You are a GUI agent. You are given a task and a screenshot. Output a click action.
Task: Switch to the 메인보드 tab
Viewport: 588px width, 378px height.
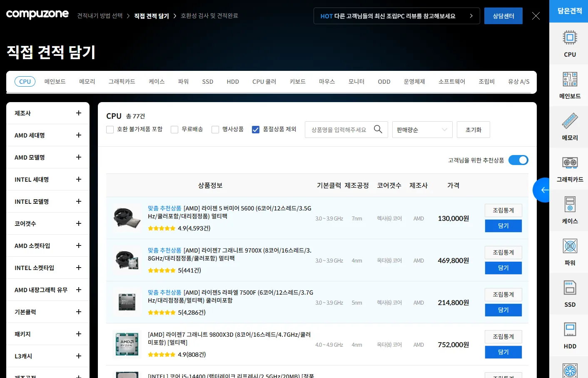55,81
